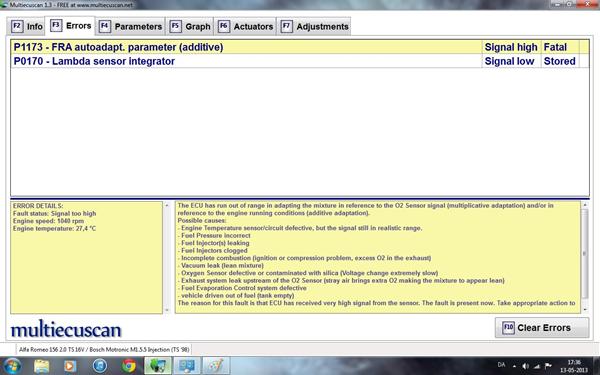Click the Clear Errors button
The width and height of the screenshot is (600, 375).
coord(542,328)
